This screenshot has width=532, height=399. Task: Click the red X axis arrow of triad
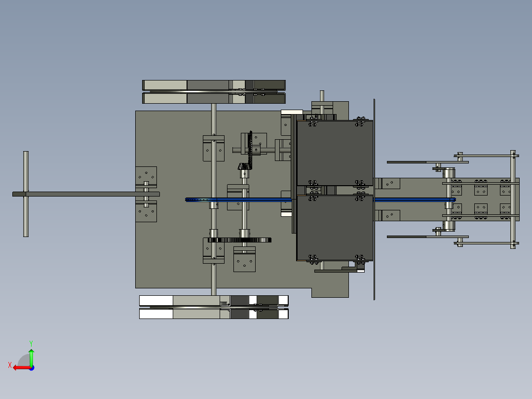pos(21,368)
